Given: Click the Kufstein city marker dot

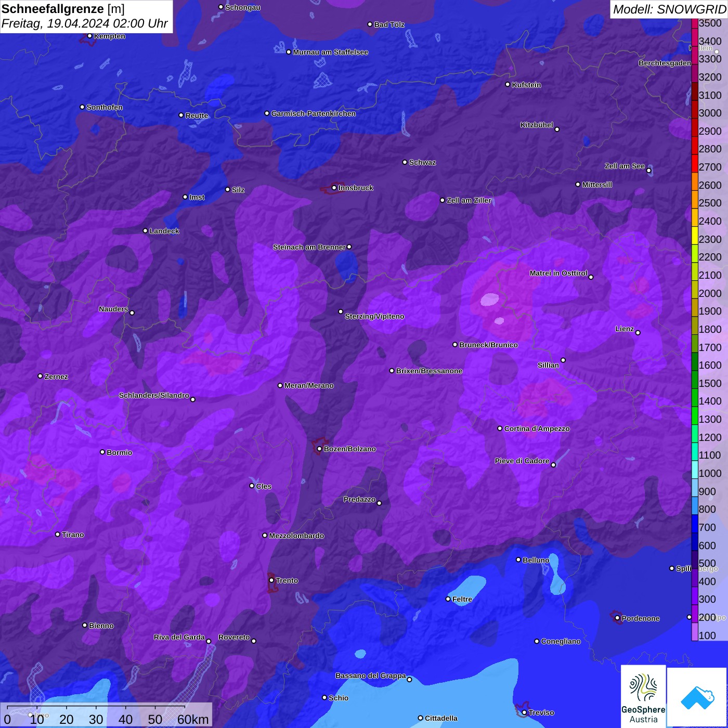Looking at the screenshot, I should point(508,84).
